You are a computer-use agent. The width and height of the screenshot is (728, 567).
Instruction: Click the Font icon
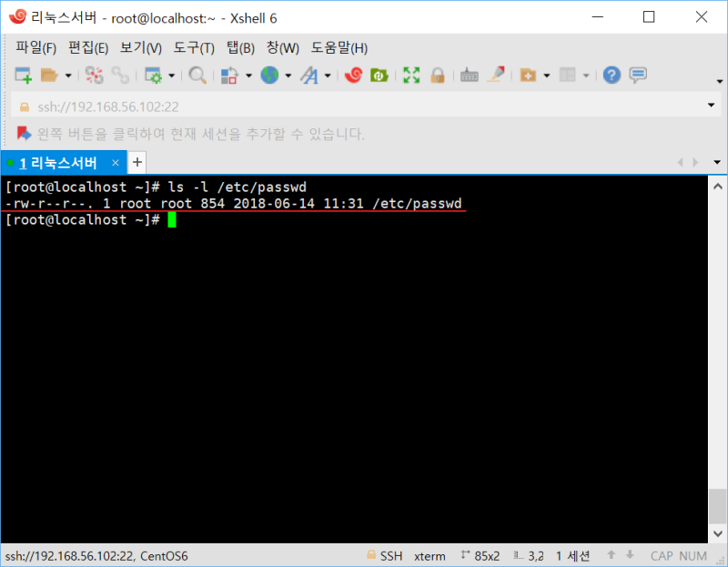point(309,76)
